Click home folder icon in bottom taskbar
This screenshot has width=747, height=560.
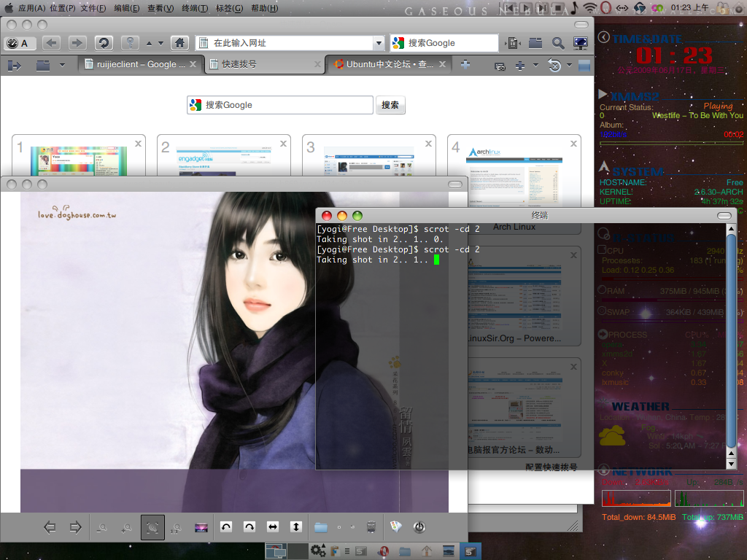[427, 551]
